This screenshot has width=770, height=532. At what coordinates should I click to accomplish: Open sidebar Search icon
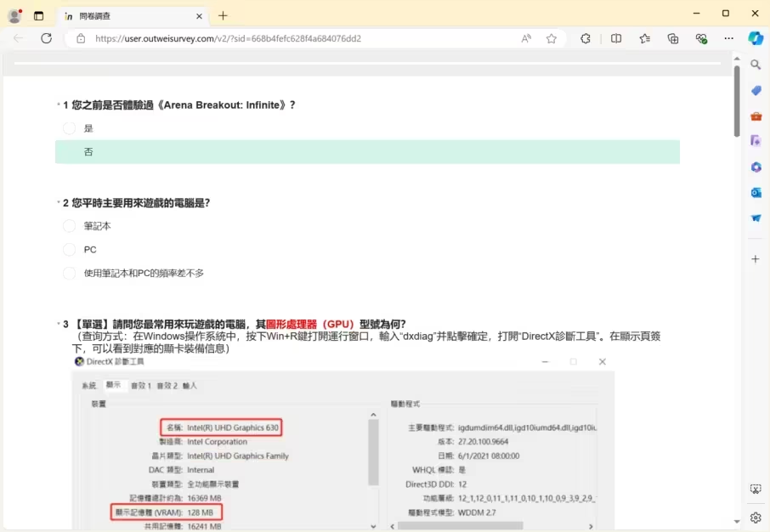point(756,65)
